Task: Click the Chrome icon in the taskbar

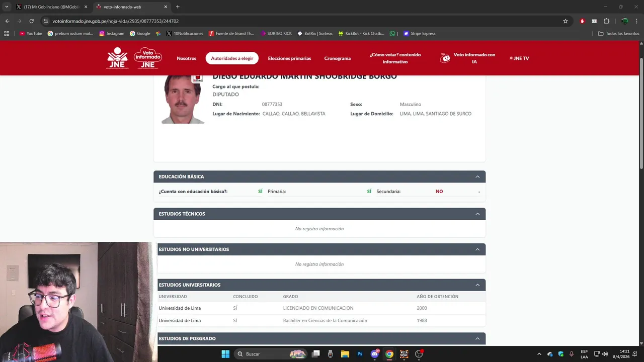Action: [x=389, y=354]
